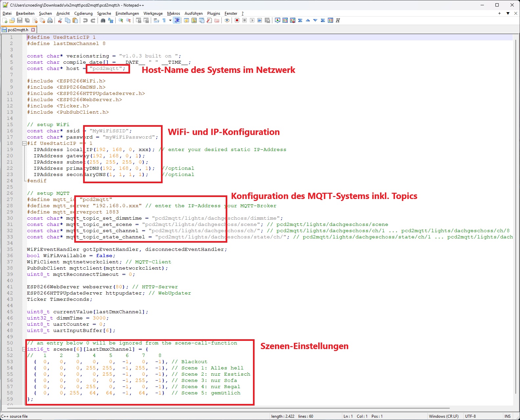
Task: Cut selection with the scissors icon
Action: 60,20
